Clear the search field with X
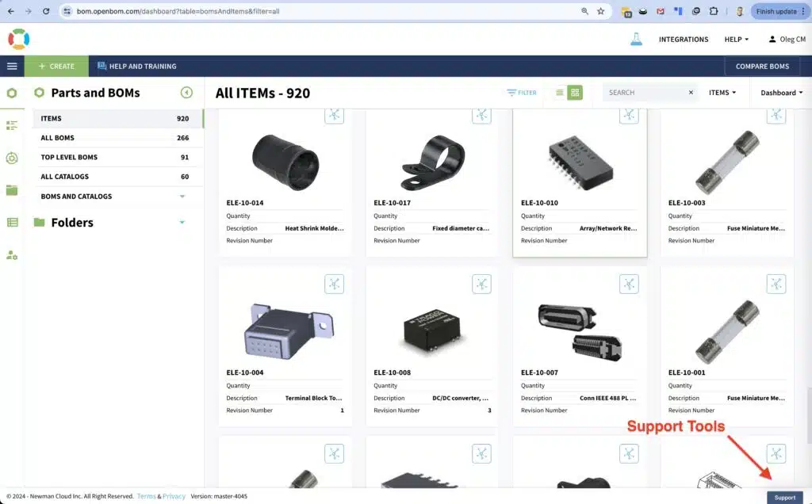 click(x=691, y=93)
